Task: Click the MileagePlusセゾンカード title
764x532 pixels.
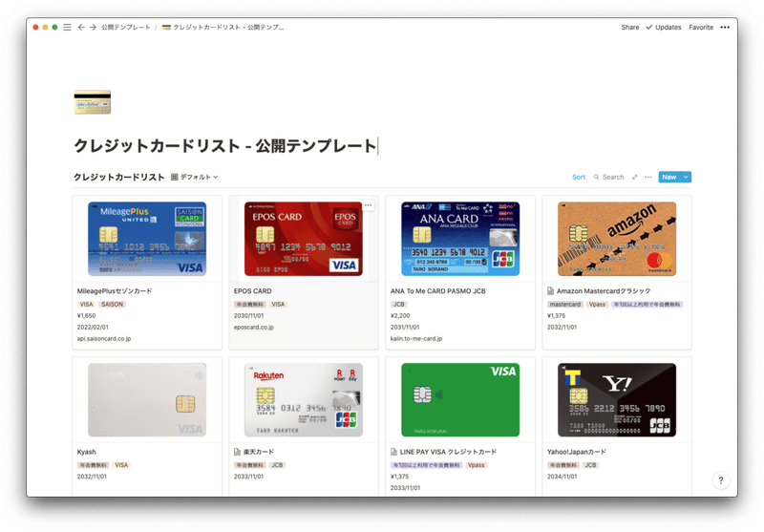Action: click(x=115, y=291)
